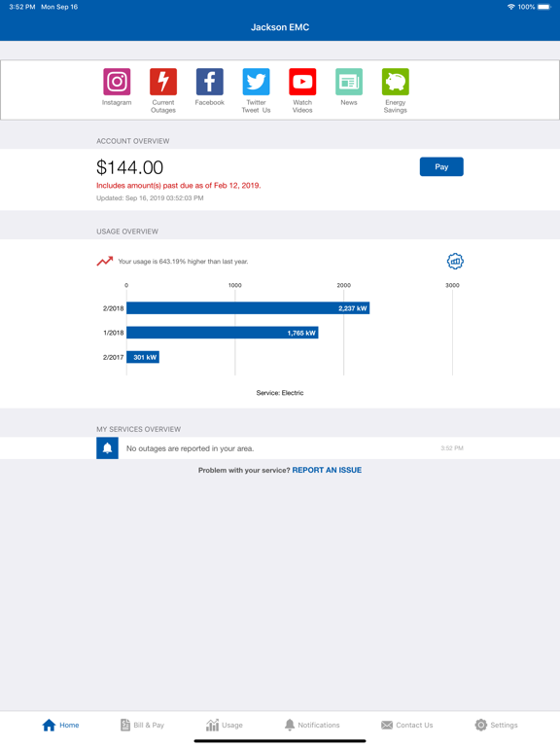Click the status bar time 3:52 PM
This screenshot has width=560, height=747.
(x=22, y=7)
